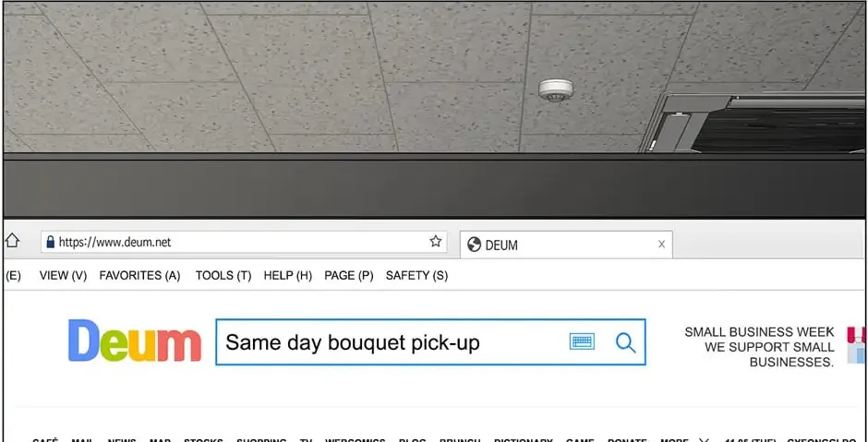Open the on-screen keyboard icon in the search box

click(582, 341)
